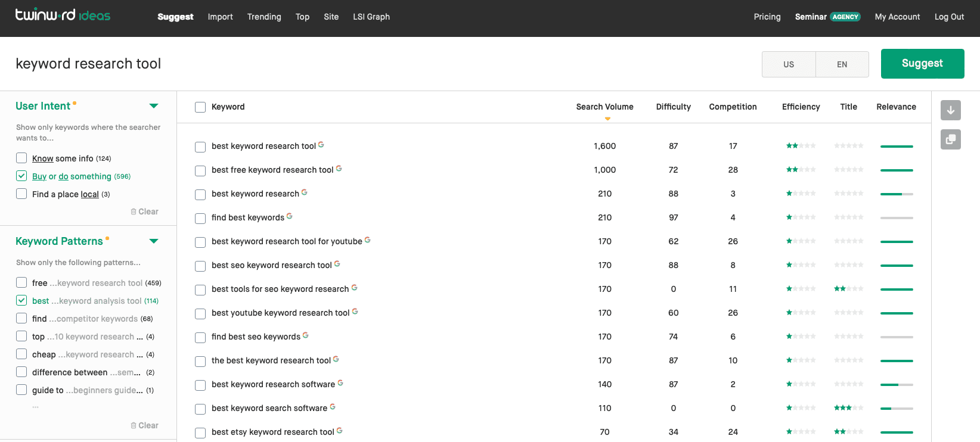Clear the User Intent filters

(x=145, y=211)
